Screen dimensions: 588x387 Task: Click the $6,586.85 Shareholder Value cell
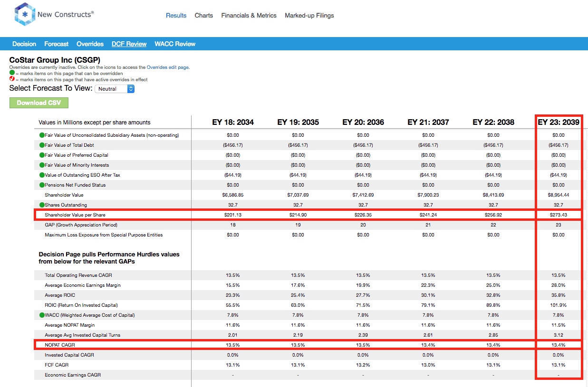233,195
